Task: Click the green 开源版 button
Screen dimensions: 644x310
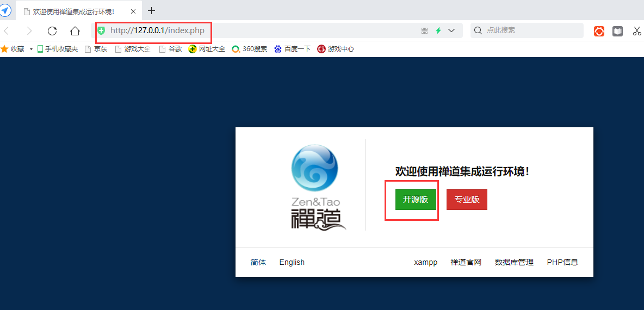Action: point(416,200)
